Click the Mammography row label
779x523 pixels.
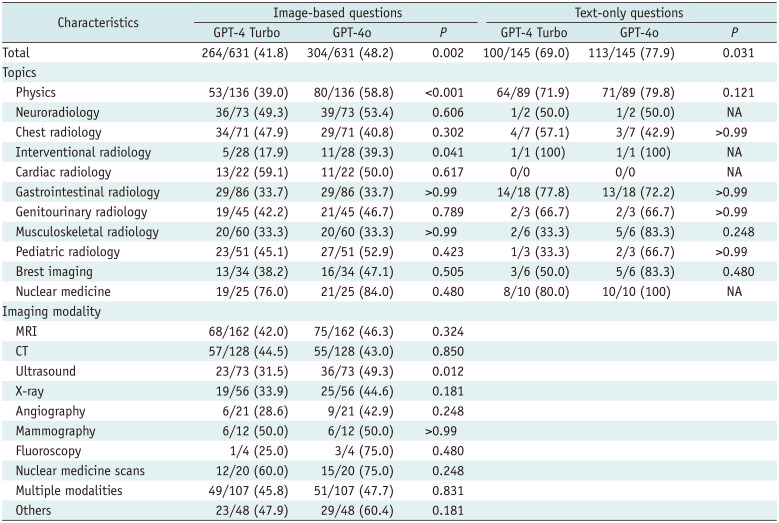pyautogui.click(x=55, y=431)
